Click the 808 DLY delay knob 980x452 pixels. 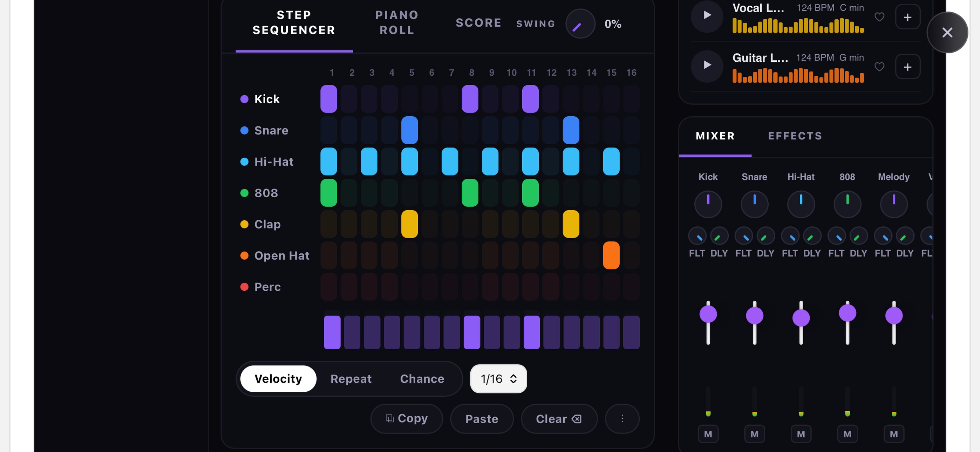tap(859, 236)
